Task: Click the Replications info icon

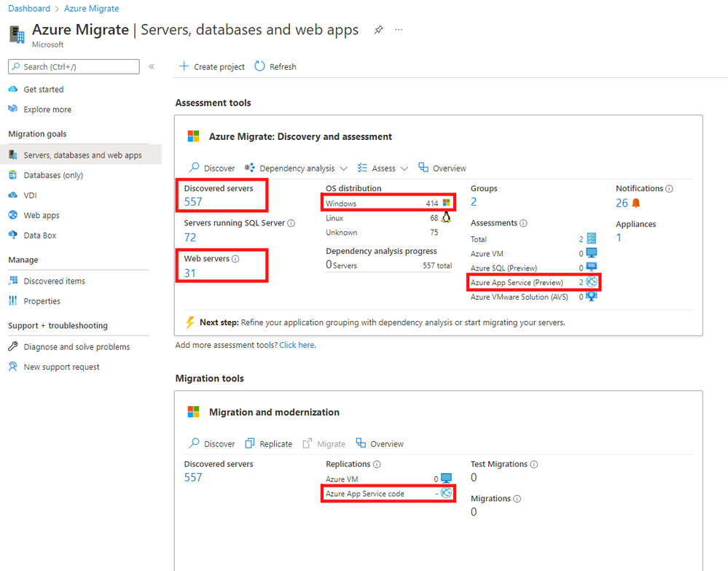Action: (377, 464)
